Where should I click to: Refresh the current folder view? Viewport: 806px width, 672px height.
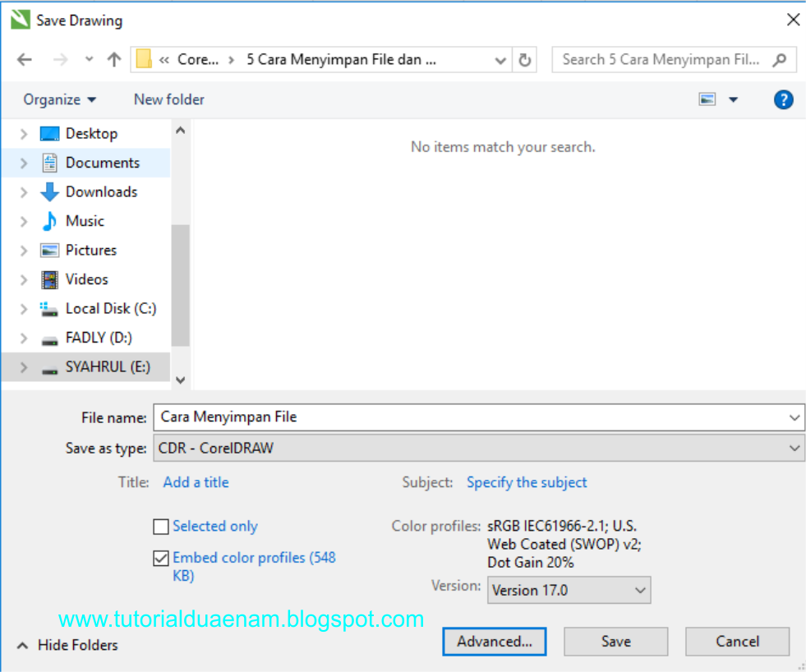[x=524, y=60]
